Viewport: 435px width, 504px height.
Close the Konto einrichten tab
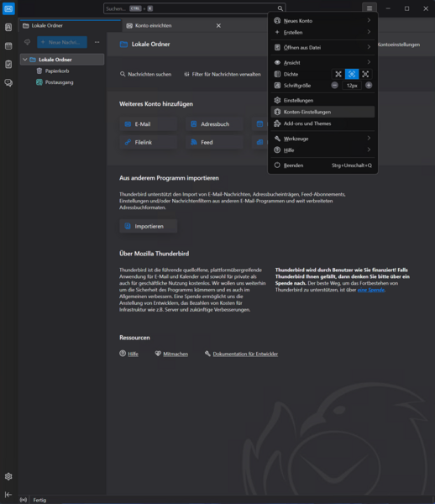click(218, 26)
